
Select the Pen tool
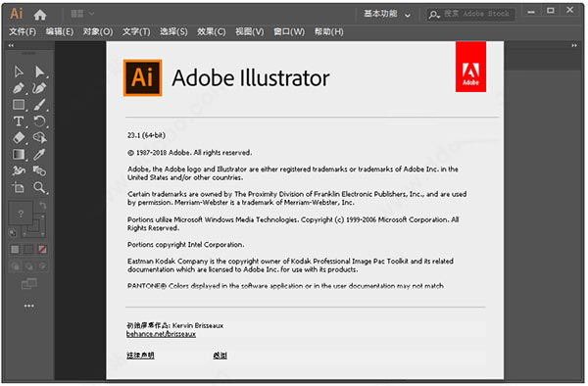[19, 88]
